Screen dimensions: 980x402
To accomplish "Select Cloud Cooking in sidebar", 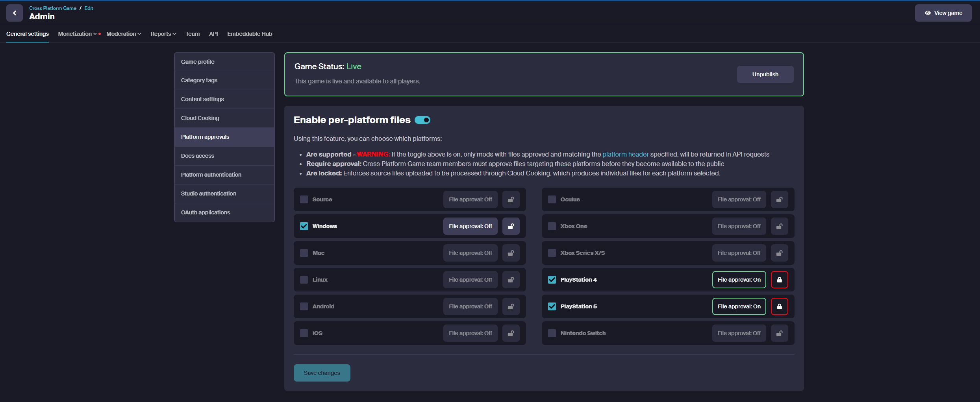I will [224, 118].
